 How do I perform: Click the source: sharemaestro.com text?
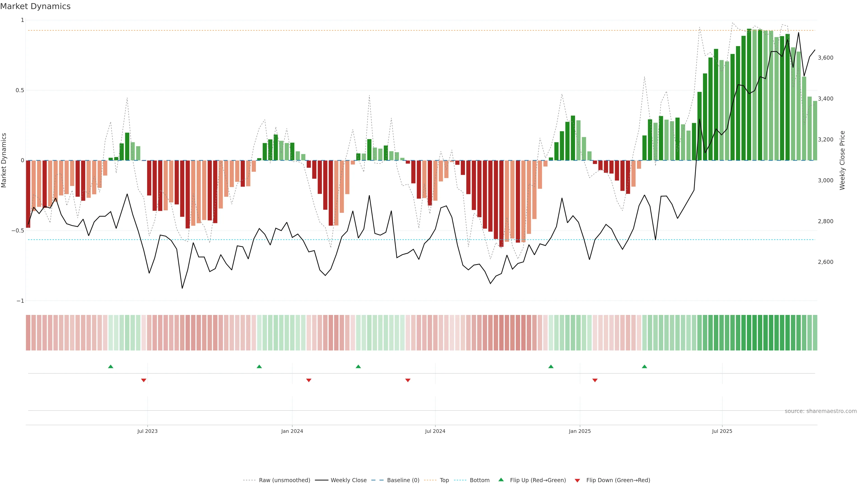(821, 411)
